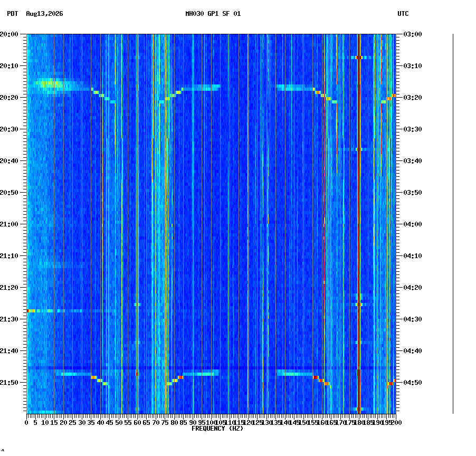
Task: Click the 04:50 UTC time label
Action: (x=413, y=383)
